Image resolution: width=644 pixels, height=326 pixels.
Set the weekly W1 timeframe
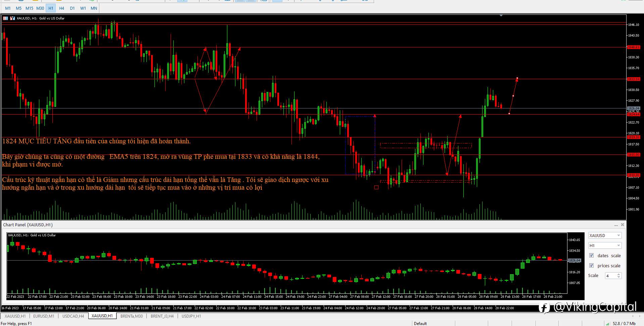click(x=83, y=8)
